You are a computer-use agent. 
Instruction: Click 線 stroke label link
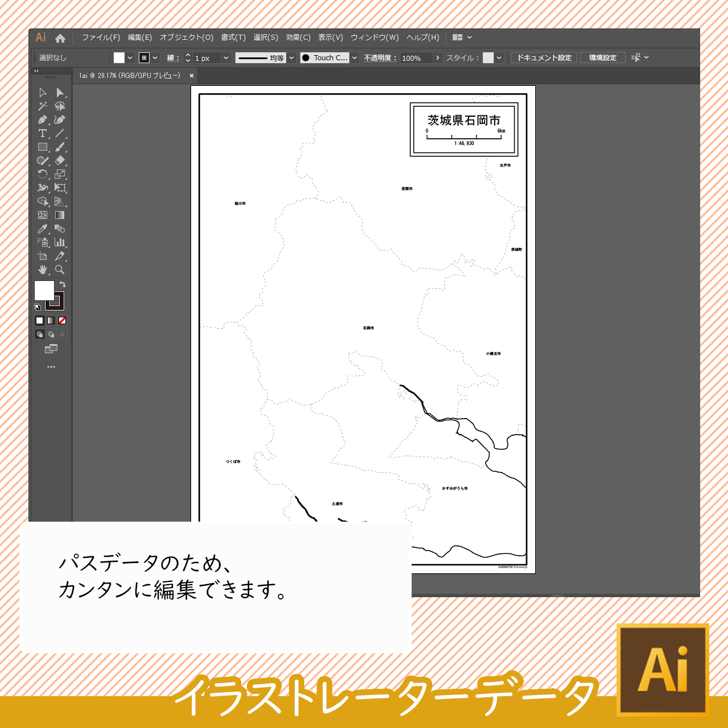[x=172, y=58]
